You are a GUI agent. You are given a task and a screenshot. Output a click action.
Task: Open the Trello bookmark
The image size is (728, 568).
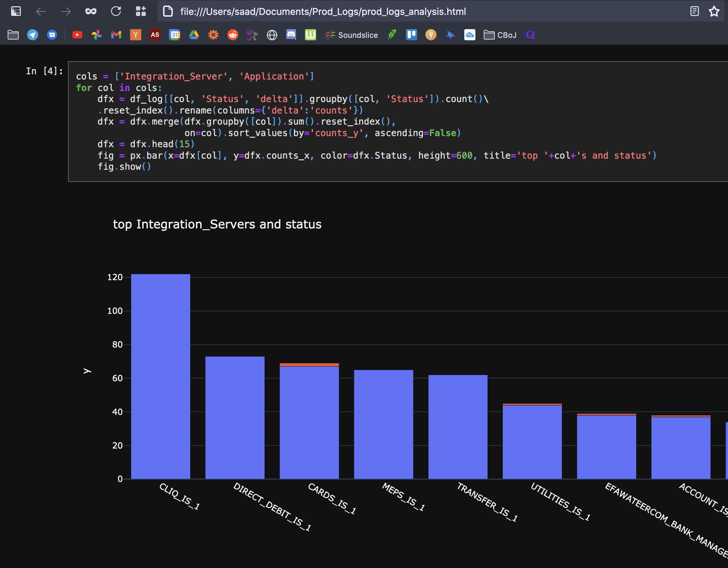click(411, 35)
